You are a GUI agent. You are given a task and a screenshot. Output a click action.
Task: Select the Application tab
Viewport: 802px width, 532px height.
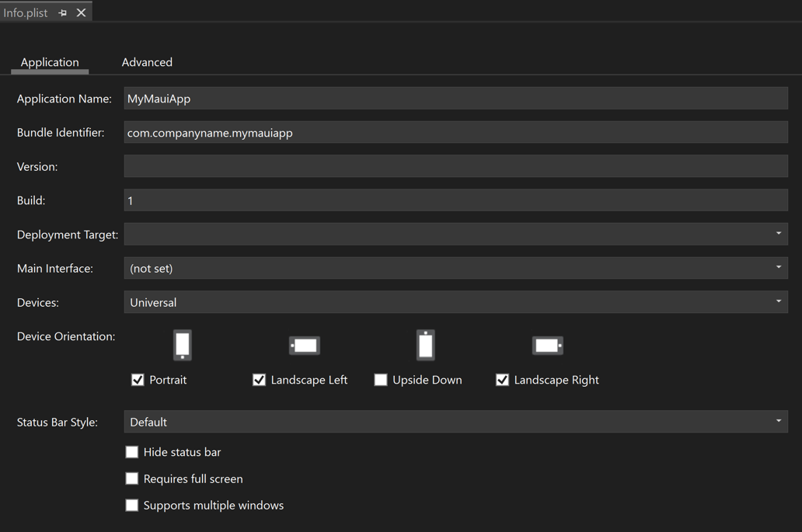pos(50,62)
